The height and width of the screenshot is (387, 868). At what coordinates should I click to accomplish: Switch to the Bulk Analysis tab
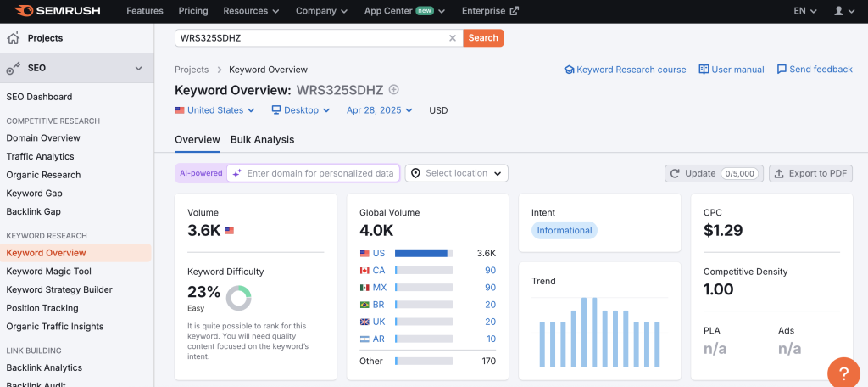click(263, 140)
